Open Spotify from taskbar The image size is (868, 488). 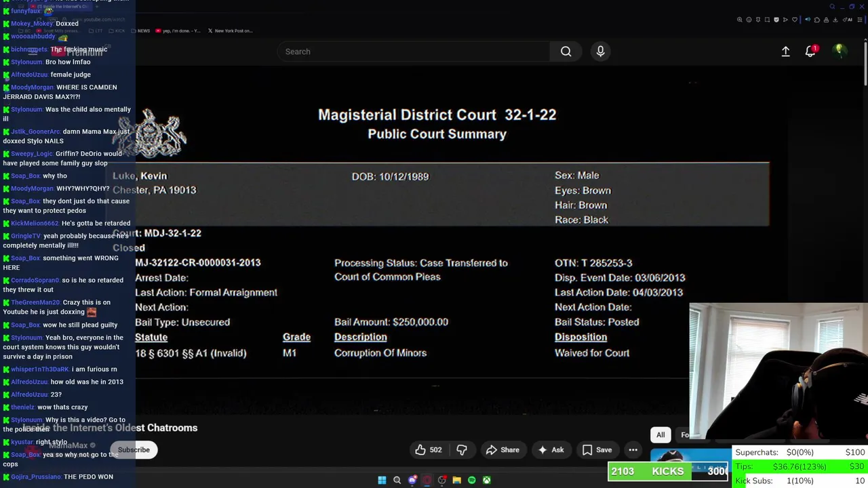(472, 480)
